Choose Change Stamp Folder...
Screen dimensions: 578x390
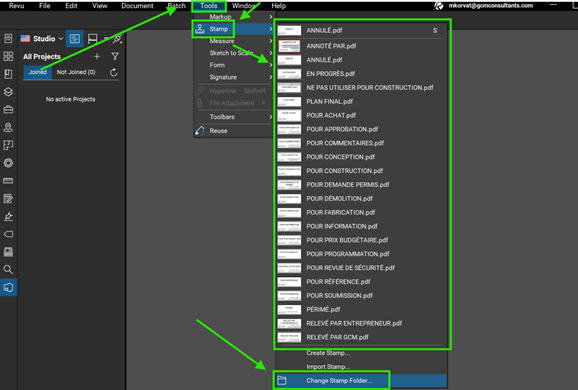361,380
